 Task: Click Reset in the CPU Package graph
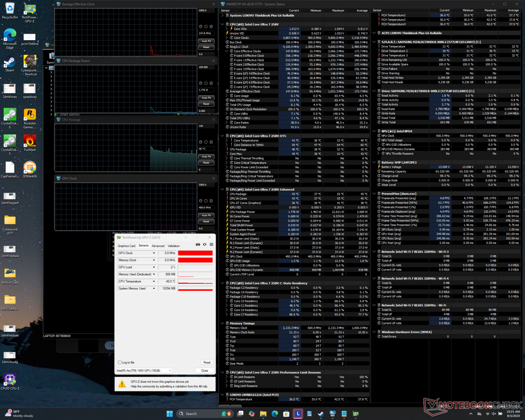click(x=206, y=163)
